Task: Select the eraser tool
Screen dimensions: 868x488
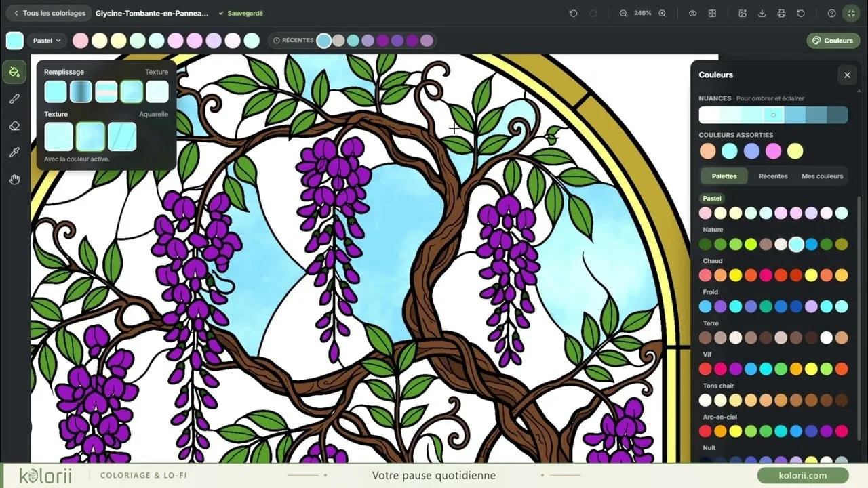Action: (14, 126)
